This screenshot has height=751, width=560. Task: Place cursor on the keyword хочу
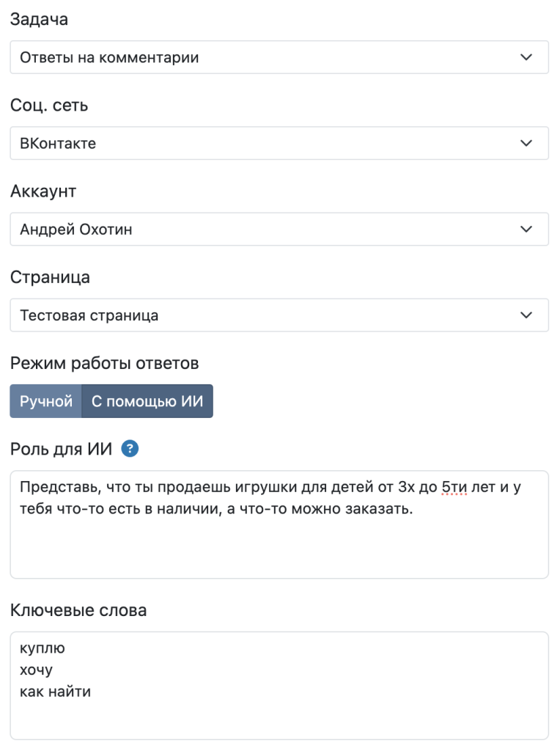tap(37, 670)
